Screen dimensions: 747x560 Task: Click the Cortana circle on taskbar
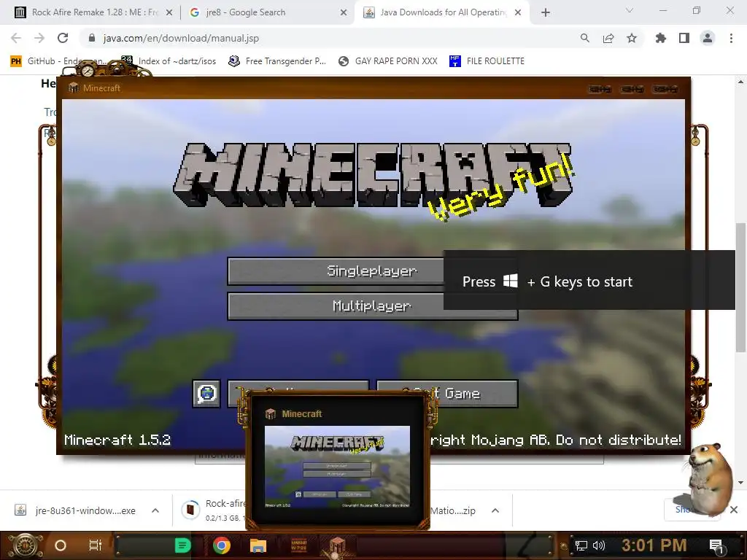coord(61,545)
